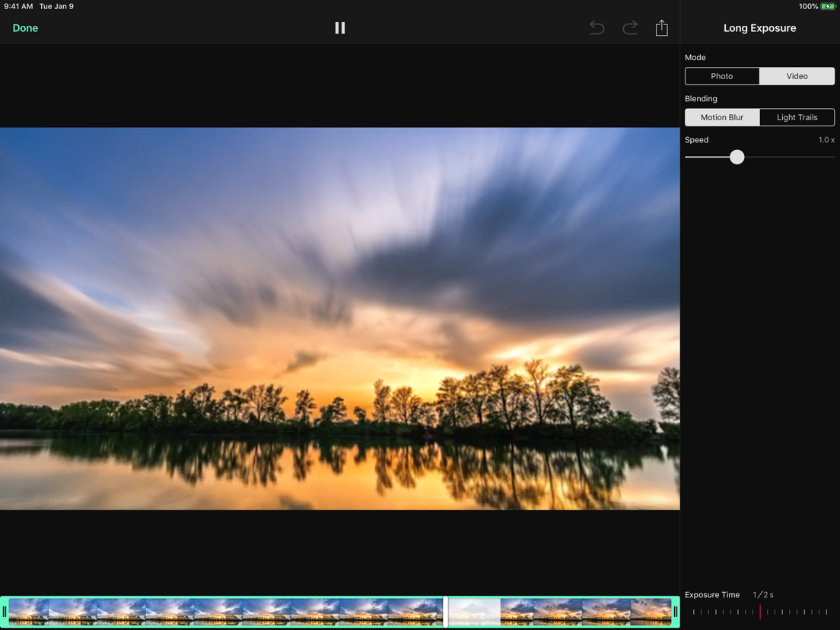Viewport: 840px width, 630px height.
Task: Switch Mode to Photo
Action: click(x=721, y=76)
